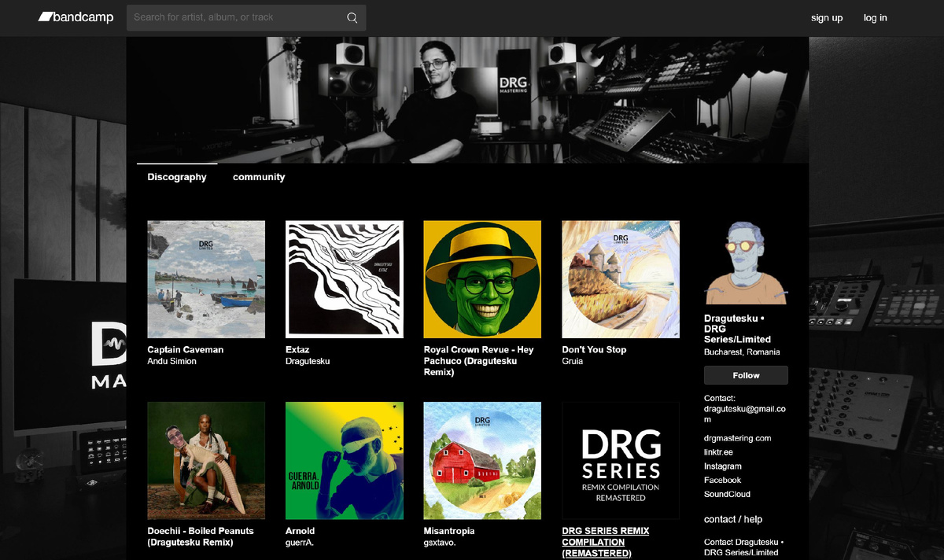The height and width of the screenshot is (560, 944).
Task: Click the Bandcamp logo
Action: pos(76,17)
